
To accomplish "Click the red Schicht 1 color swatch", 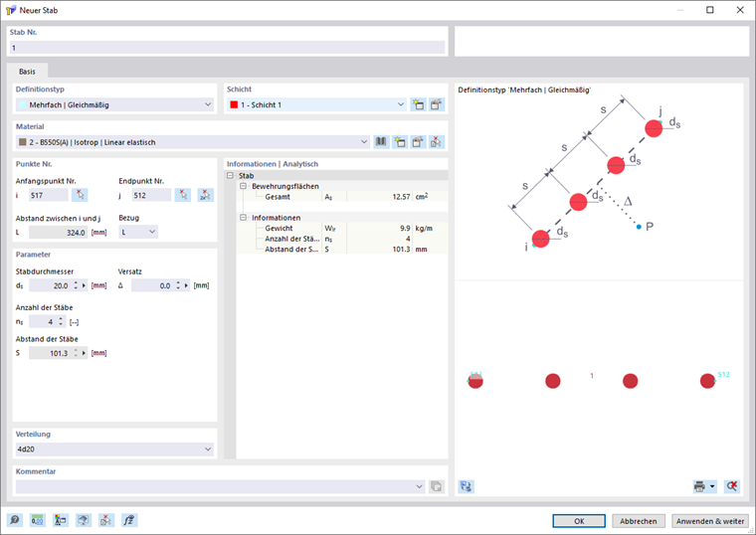I will 234,104.
